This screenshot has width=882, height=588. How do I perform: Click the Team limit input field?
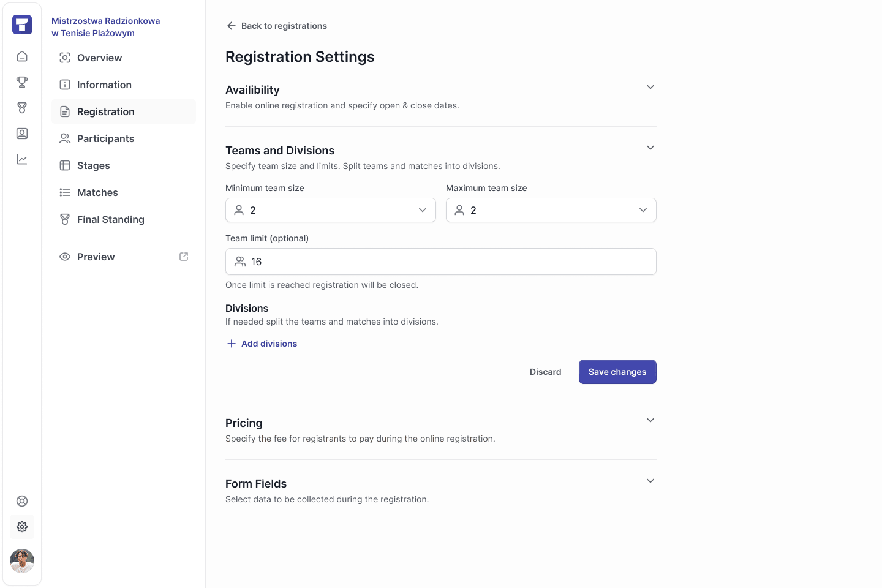tap(441, 262)
